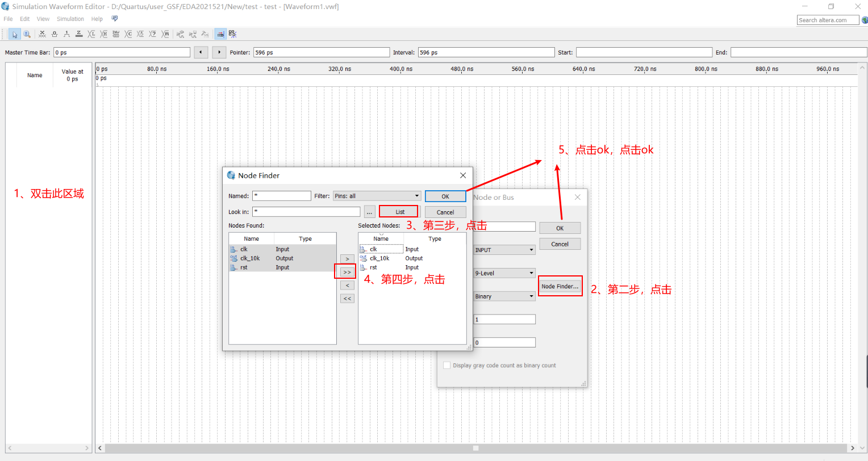
Task: Click the Master Time Bar field
Action: [122, 52]
